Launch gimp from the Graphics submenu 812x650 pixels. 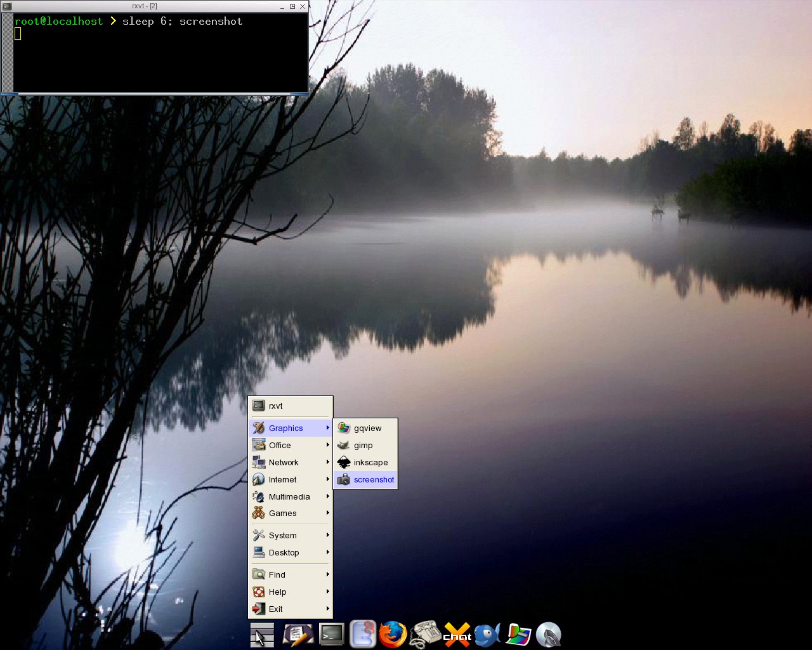pos(365,445)
